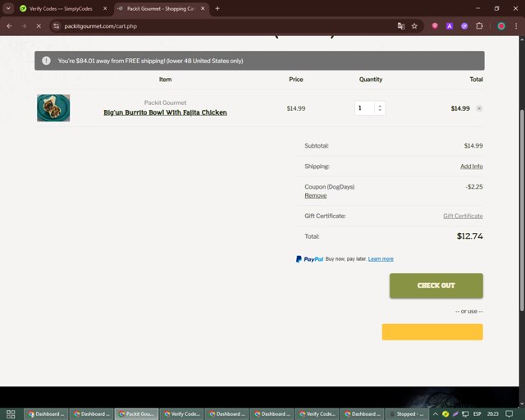Stop loading the page
Screen dimensions: 525x420
(x=39, y=26)
